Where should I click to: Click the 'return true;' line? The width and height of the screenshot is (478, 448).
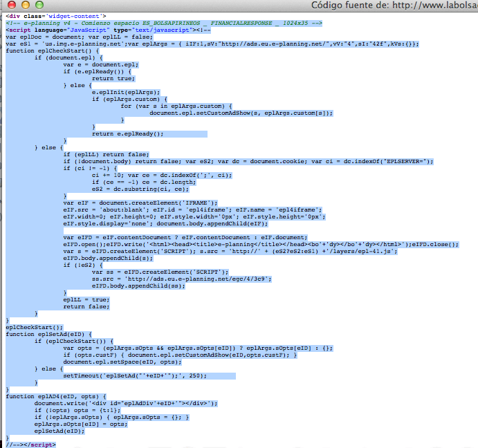pyautogui.click(x=113, y=78)
